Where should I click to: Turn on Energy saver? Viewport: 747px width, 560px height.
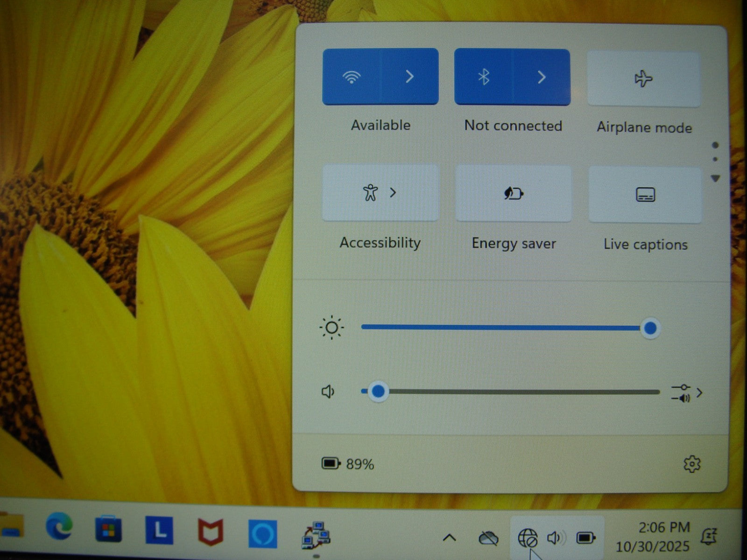click(x=514, y=193)
